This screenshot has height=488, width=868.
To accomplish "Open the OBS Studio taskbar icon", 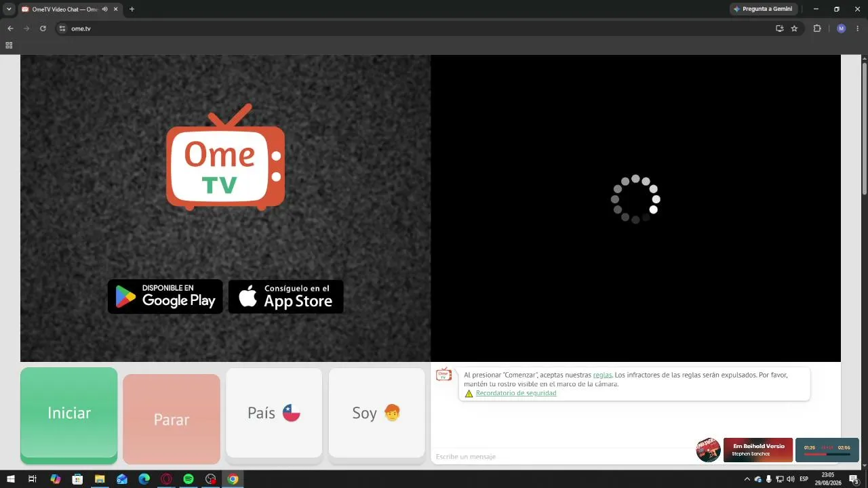I will pyautogui.click(x=210, y=479).
